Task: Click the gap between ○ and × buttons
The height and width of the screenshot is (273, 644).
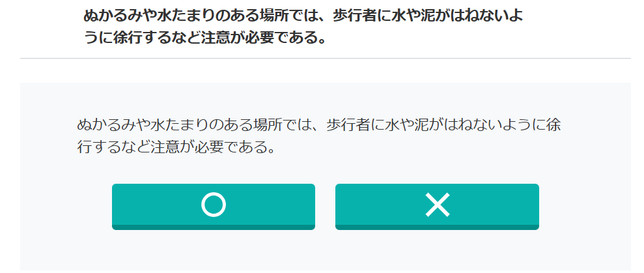Action: click(x=326, y=207)
